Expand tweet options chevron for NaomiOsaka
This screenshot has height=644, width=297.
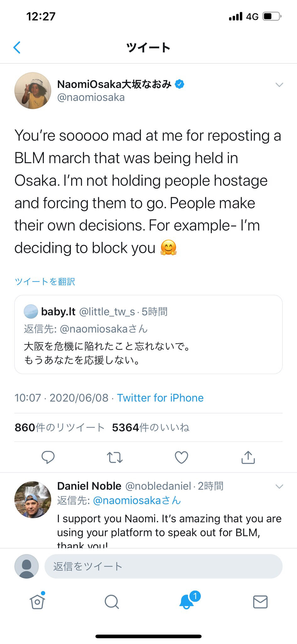(x=279, y=85)
